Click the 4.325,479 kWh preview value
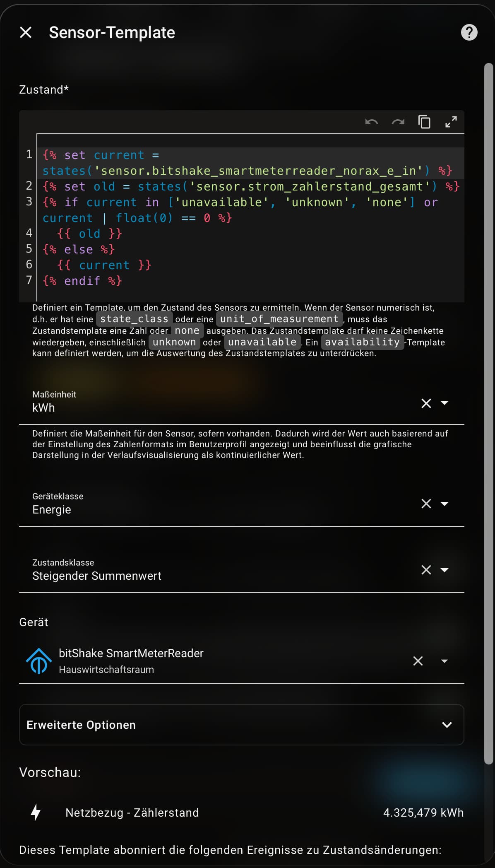The image size is (495, 868). [x=423, y=813]
